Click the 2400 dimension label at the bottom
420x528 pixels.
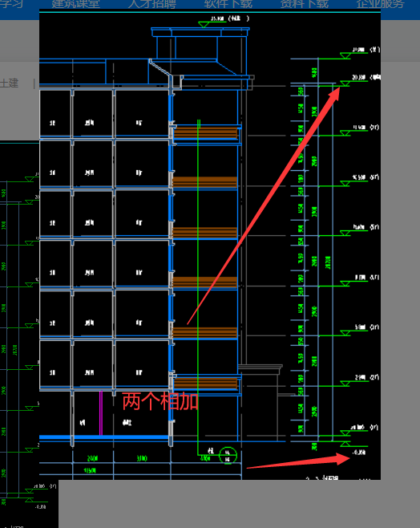coord(93,458)
